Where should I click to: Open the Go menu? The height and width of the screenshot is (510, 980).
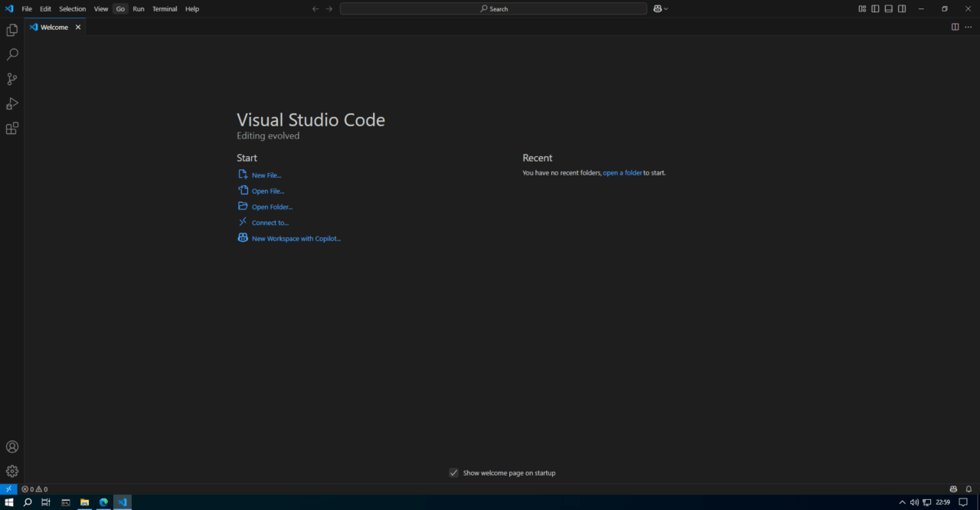120,8
